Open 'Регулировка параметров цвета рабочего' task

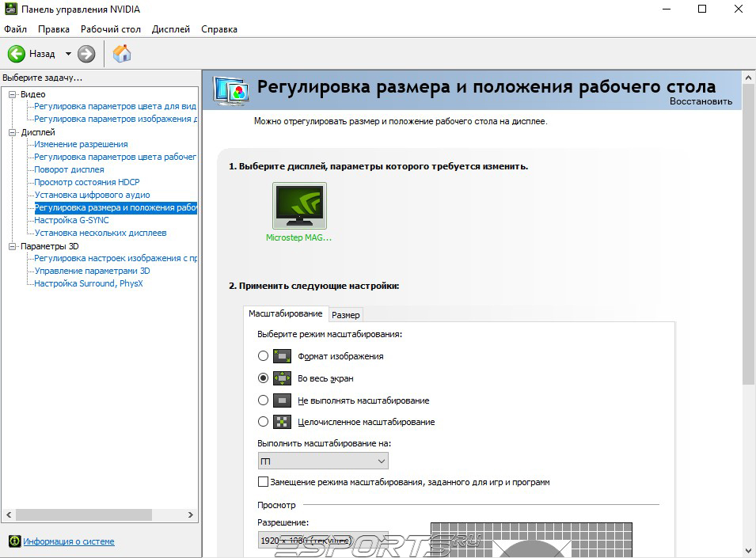point(116,157)
